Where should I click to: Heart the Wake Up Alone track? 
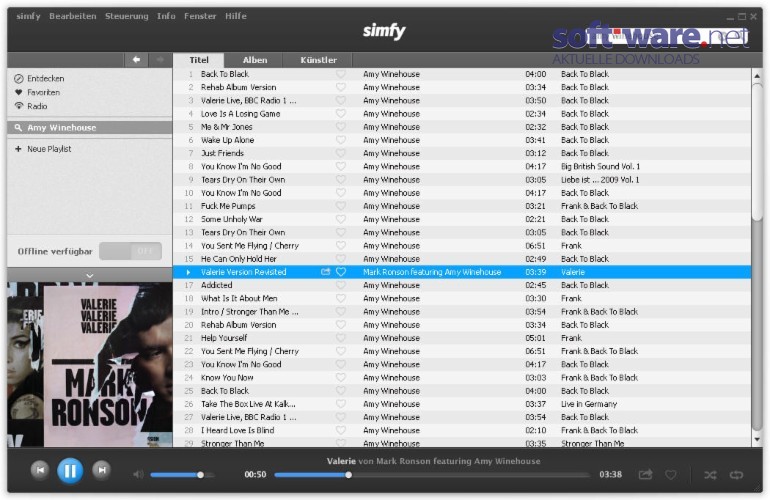pos(341,140)
